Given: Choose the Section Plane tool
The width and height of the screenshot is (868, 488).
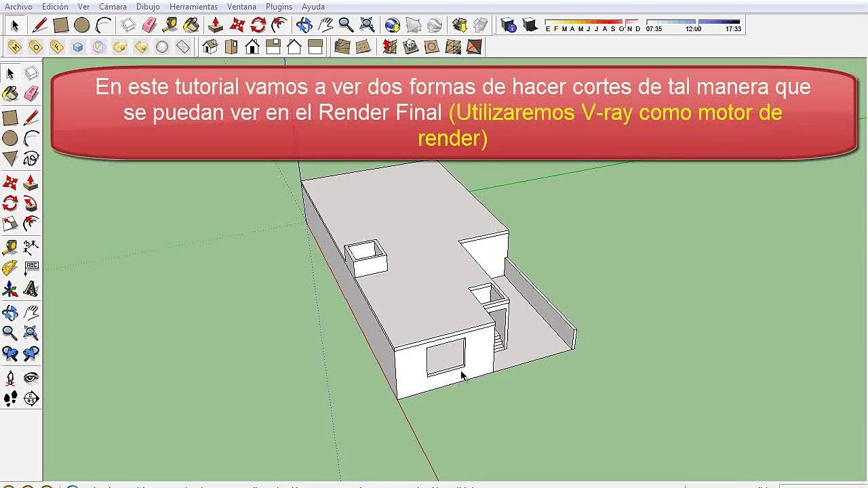Looking at the screenshot, I should (31, 399).
